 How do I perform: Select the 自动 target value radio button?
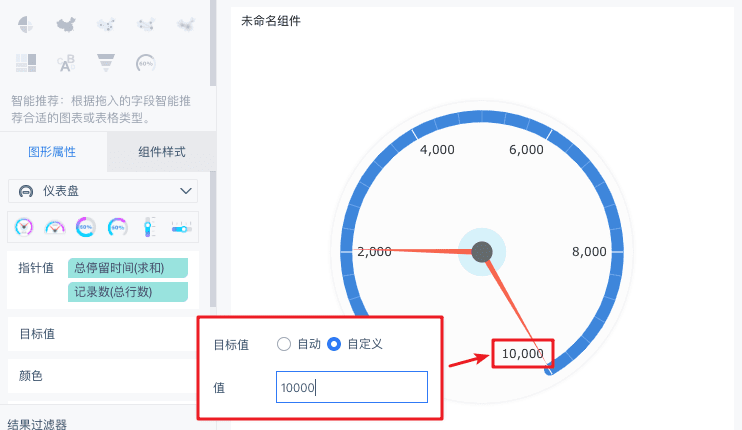pos(283,344)
